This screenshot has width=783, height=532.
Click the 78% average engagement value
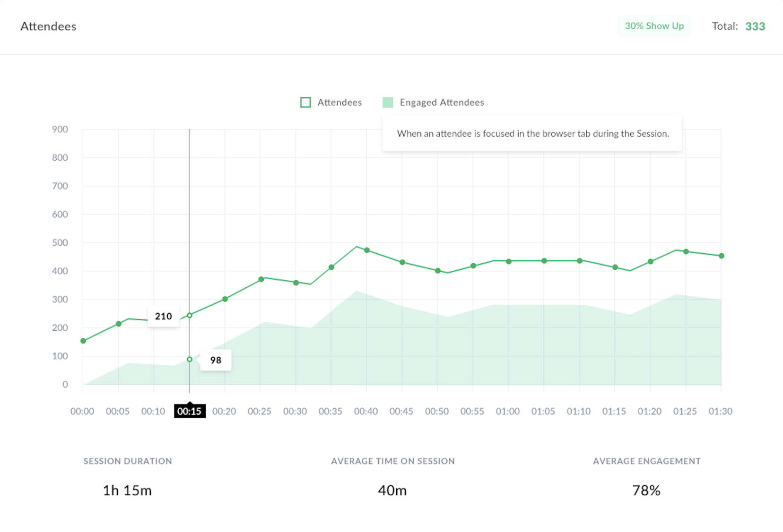(646, 490)
